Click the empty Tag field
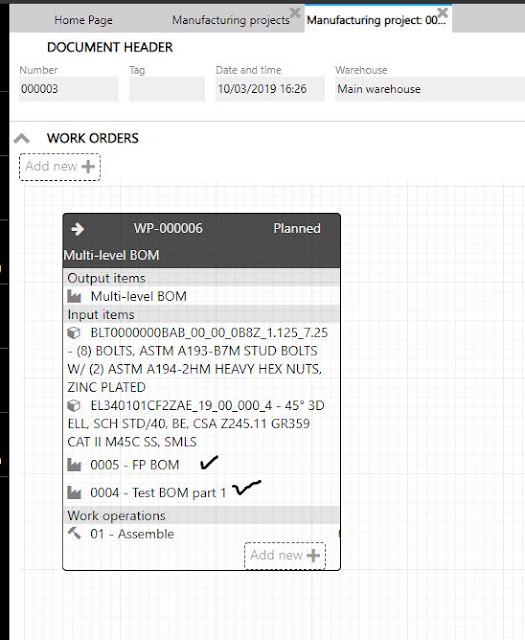 point(167,89)
